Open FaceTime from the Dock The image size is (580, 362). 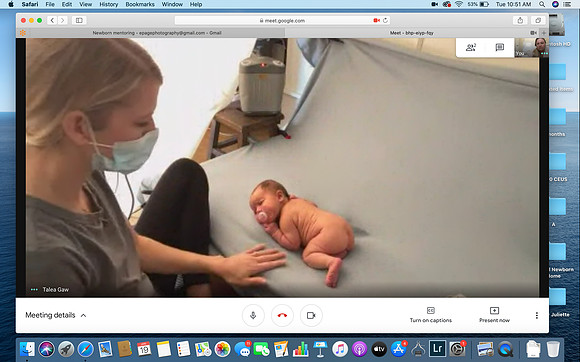(262, 349)
